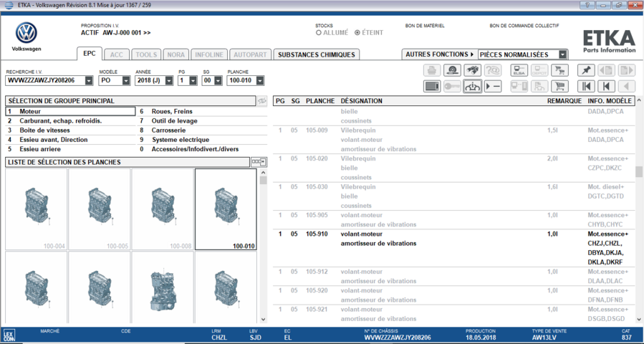The width and height of the screenshot is (644, 344).
Task: Open the single shopping cart icon
Action: pyautogui.click(x=559, y=86)
